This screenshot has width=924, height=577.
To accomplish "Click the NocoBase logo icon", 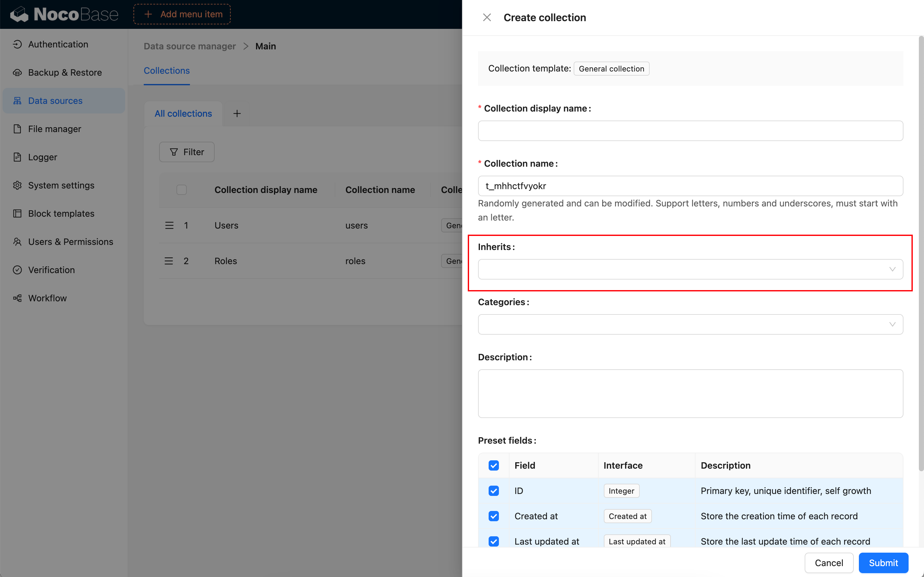I will click(19, 14).
